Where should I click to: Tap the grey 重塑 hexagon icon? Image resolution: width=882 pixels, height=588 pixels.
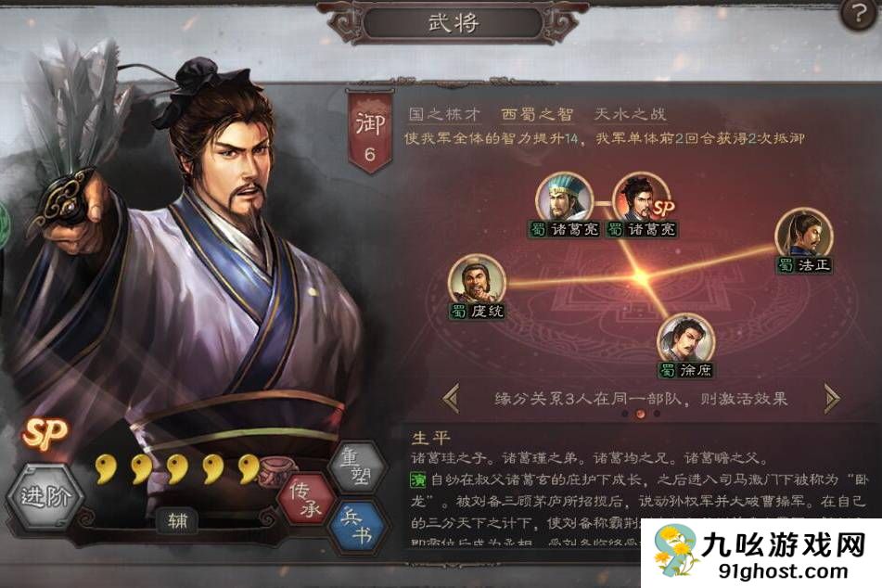coord(356,467)
